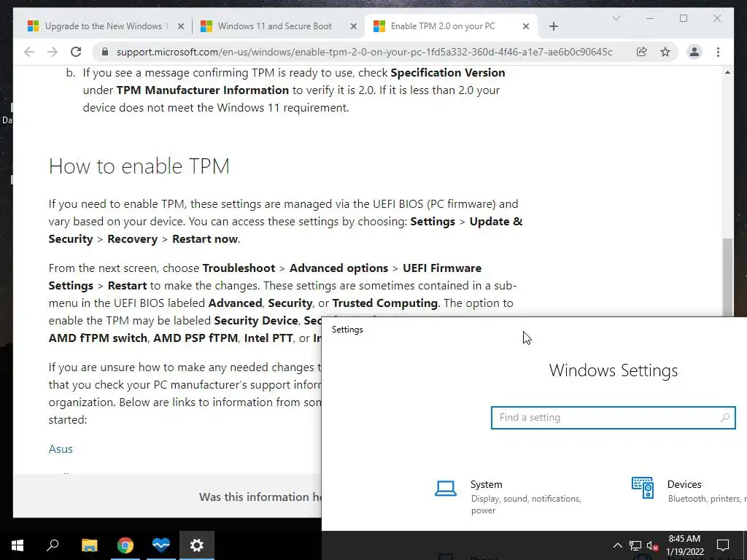The image size is (747, 560).
Task: Go back in Chrome browser
Action: coord(29,52)
